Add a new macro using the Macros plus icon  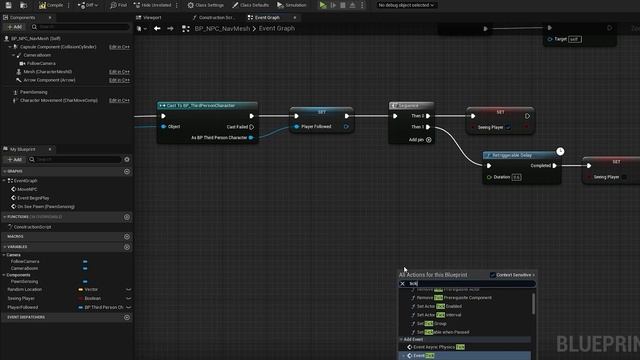[x=127, y=236]
